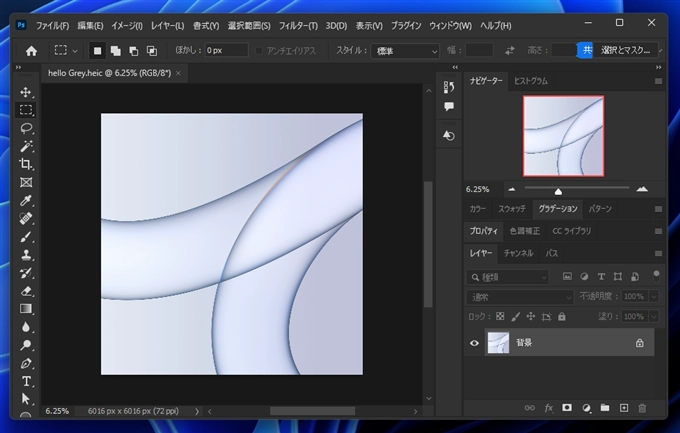Add a layer style with fx icon
Image resolution: width=680 pixels, height=433 pixels.
coord(549,408)
